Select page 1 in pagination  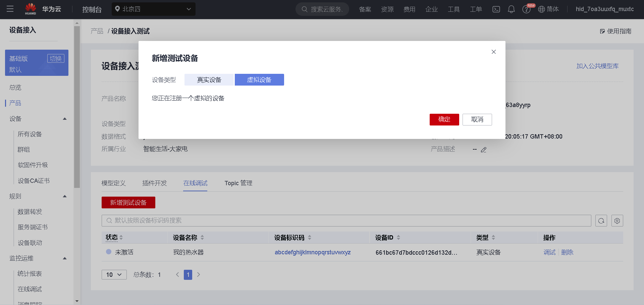click(188, 274)
